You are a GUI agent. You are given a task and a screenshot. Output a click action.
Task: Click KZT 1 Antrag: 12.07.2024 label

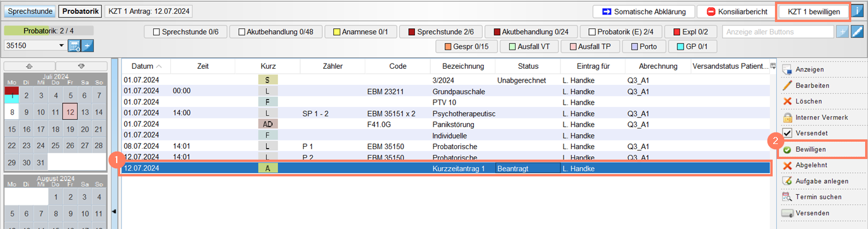tap(149, 11)
